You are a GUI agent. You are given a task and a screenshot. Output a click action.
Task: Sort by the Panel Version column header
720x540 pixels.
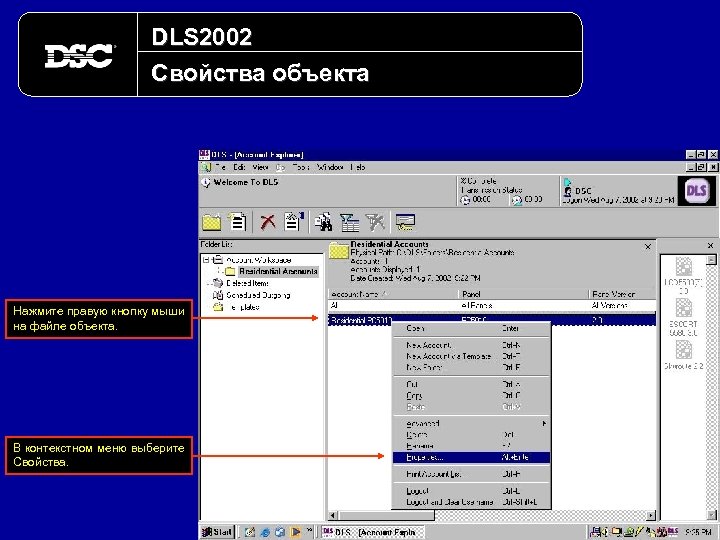tap(622, 294)
